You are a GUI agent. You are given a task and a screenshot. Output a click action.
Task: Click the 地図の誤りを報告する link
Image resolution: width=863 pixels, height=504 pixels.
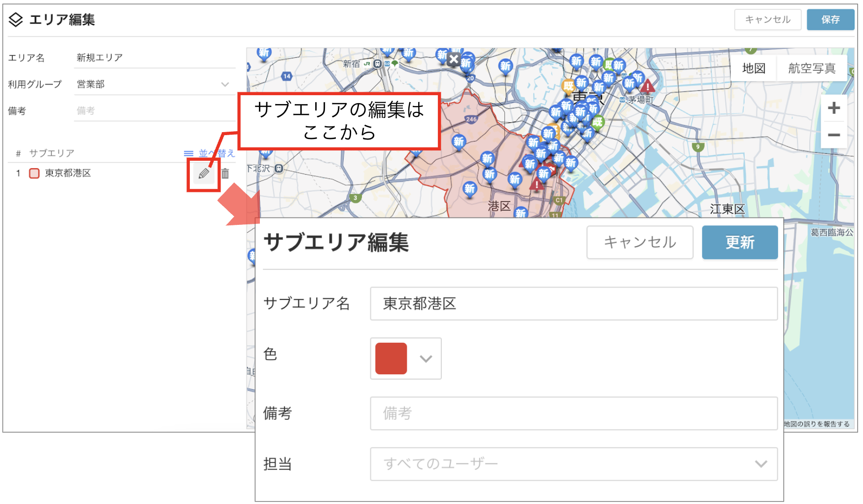[x=816, y=424]
